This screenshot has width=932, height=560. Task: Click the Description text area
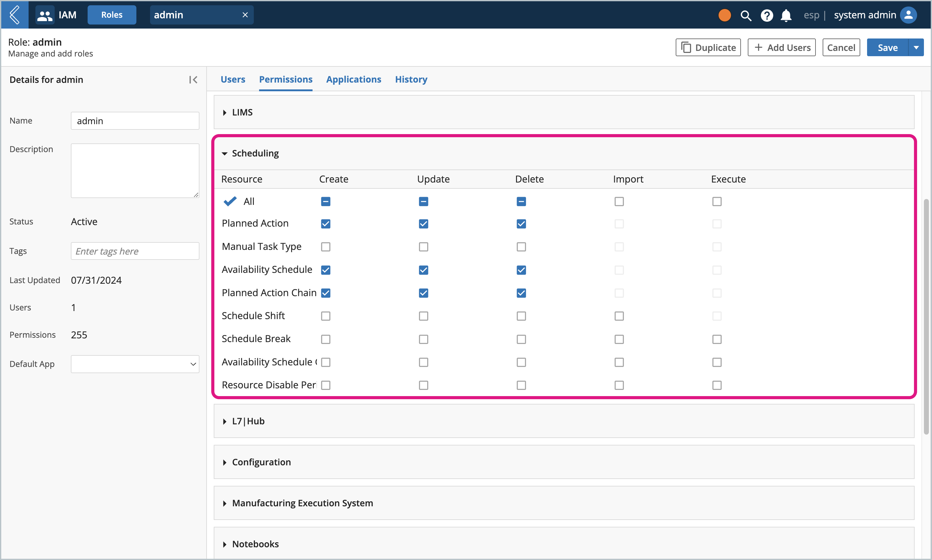click(135, 170)
